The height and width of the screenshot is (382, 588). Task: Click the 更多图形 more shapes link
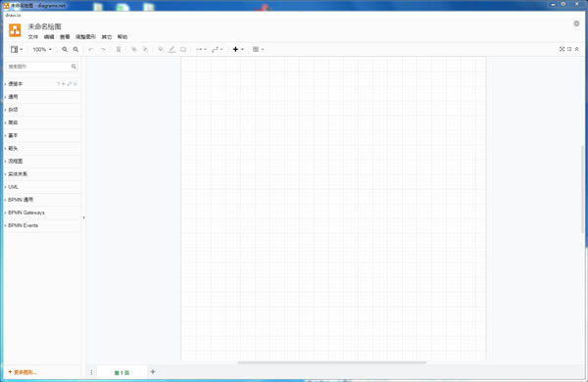(x=23, y=372)
